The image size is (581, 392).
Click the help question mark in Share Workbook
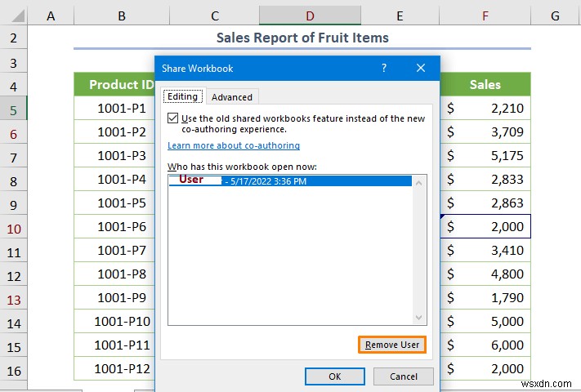coord(384,69)
